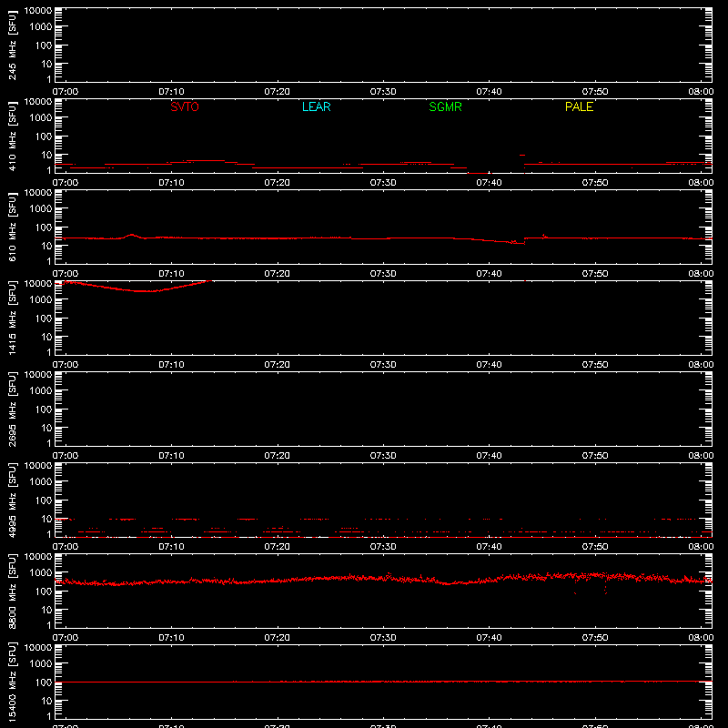The width and height of the screenshot is (728, 728).
Task: Click 07:50 on the 610 MHz time axis
Action: 595,274
